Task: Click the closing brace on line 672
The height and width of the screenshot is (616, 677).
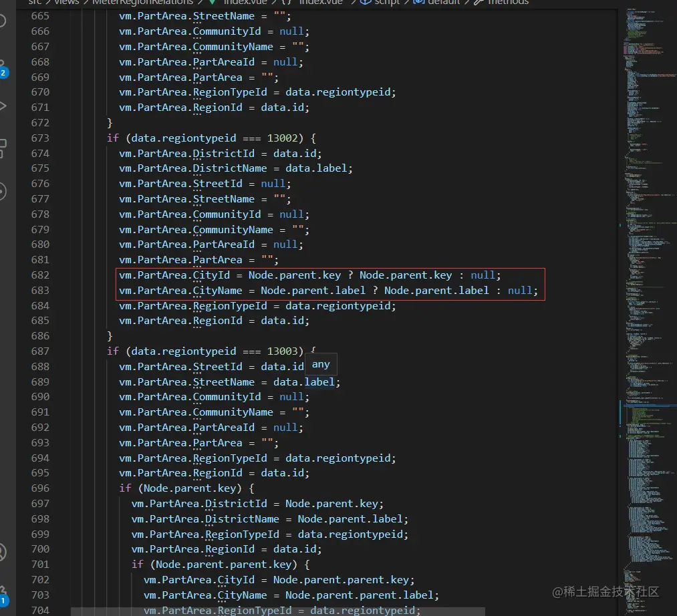Action: tap(110, 123)
